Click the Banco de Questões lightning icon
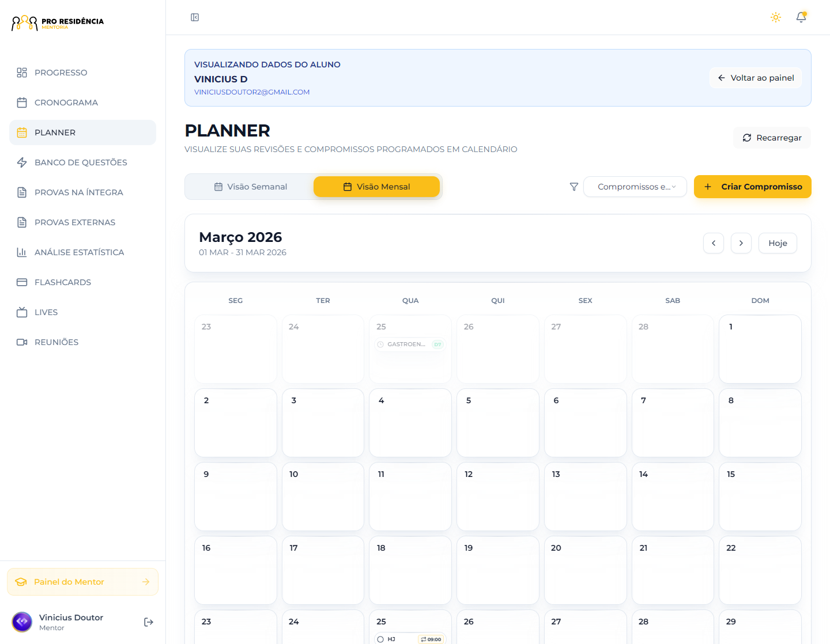Image resolution: width=830 pixels, height=644 pixels. (x=22, y=162)
